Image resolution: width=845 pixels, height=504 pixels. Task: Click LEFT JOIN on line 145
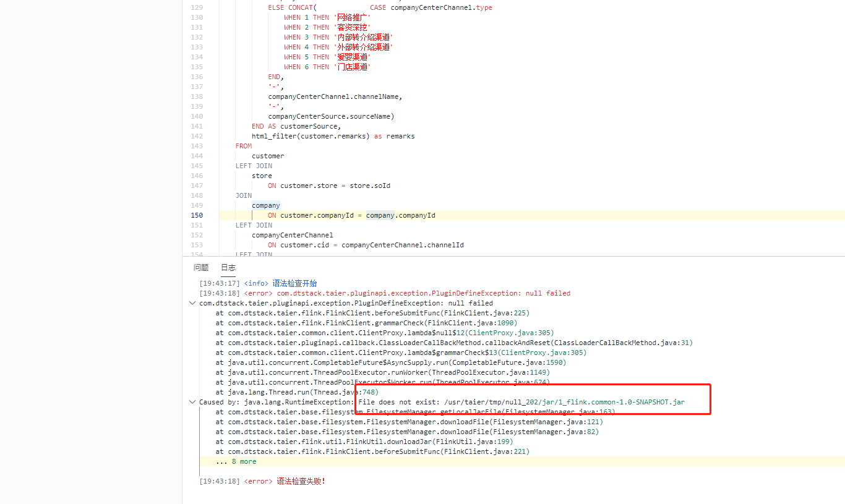[x=252, y=165]
